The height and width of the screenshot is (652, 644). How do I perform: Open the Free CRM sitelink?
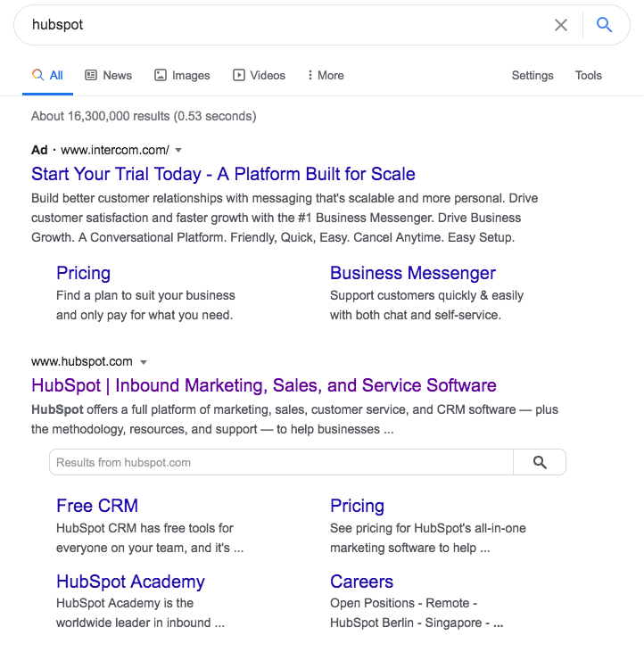pyautogui.click(x=96, y=506)
